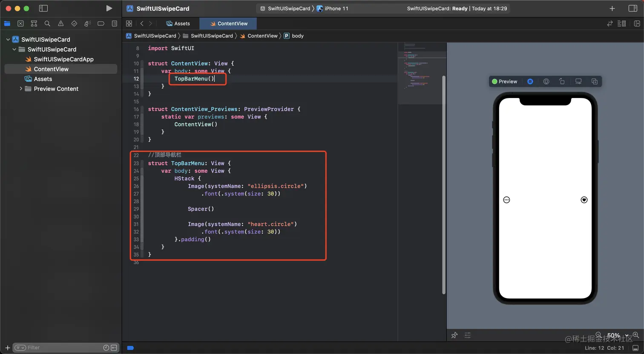The height and width of the screenshot is (354, 644).
Task: Collapse the SwiftUISwipeCard project root
Action: click(x=8, y=39)
